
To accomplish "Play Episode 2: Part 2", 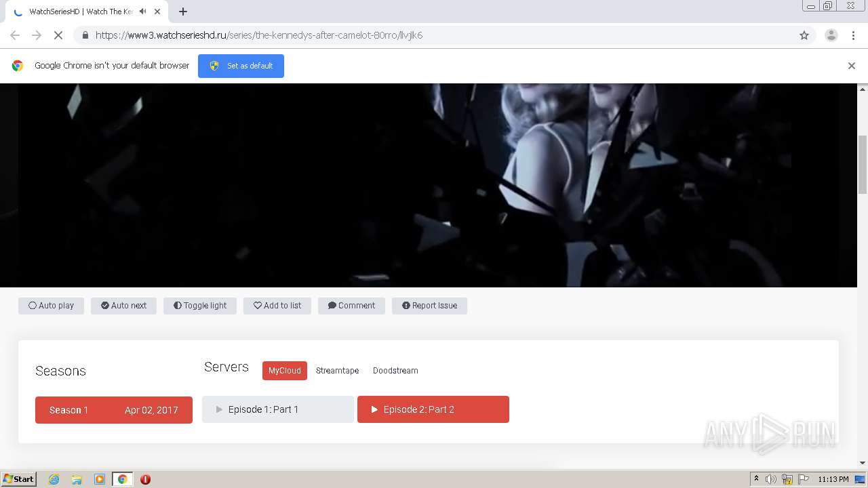I will [x=433, y=409].
